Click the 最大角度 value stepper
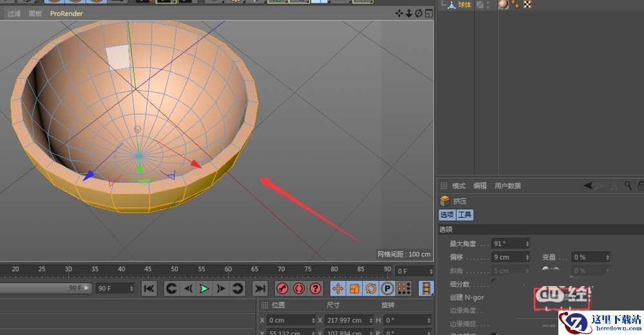Image resolution: width=644 pixels, height=335 pixels. 527,244
